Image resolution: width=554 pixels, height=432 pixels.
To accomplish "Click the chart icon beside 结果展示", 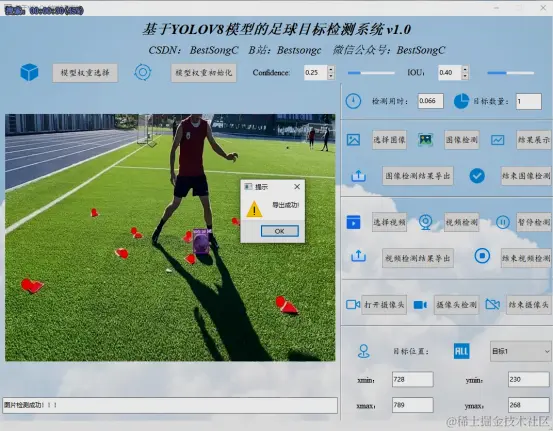I will (x=497, y=140).
